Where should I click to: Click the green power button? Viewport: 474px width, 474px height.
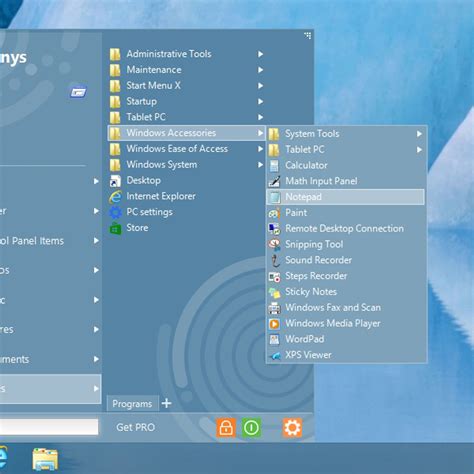coord(251,427)
